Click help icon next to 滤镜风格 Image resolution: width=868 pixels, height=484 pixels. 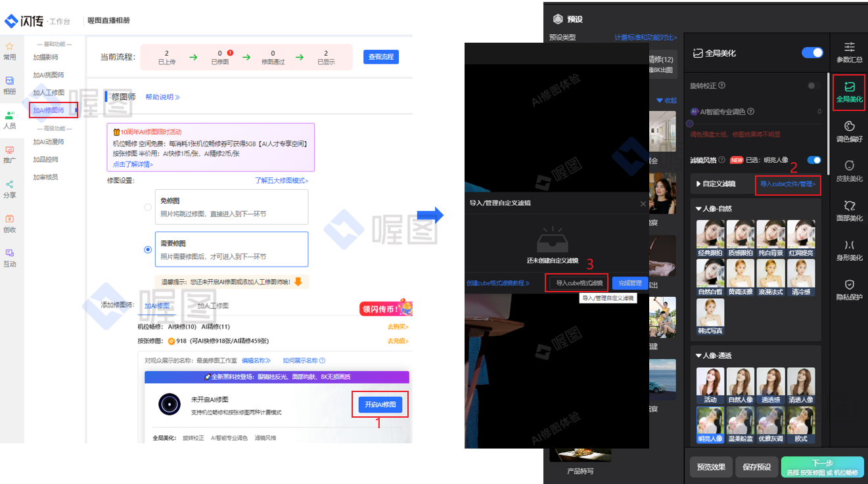[x=722, y=160]
